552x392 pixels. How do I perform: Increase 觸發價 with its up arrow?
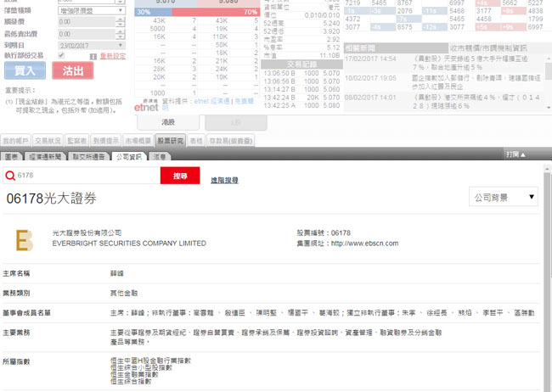pyautogui.click(x=120, y=20)
